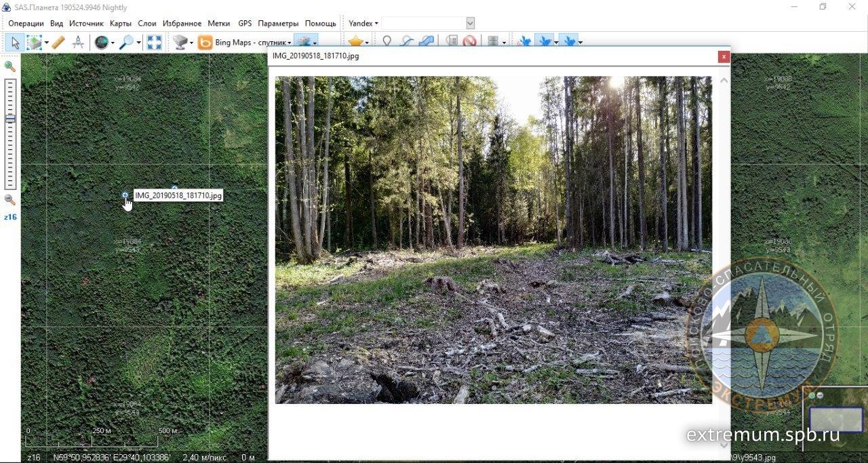Expand the last GPS icon dropdown

(x=580, y=43)
